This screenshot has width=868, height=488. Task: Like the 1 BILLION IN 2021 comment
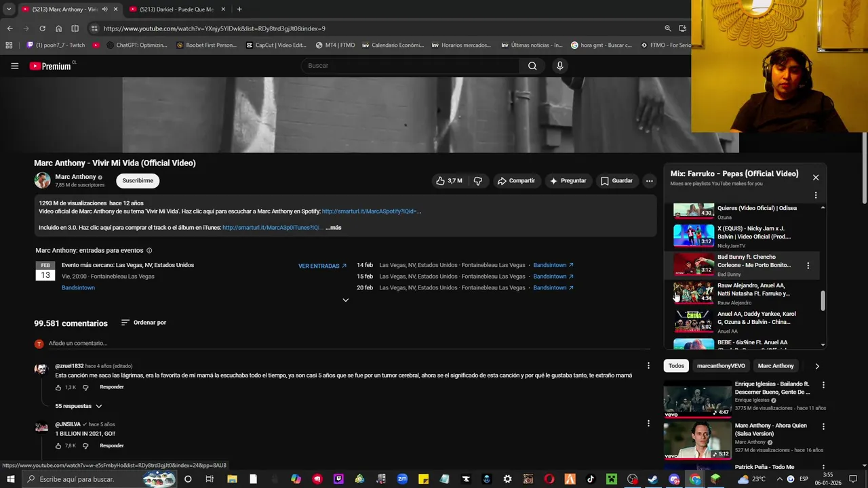click(x=58, y=446)
